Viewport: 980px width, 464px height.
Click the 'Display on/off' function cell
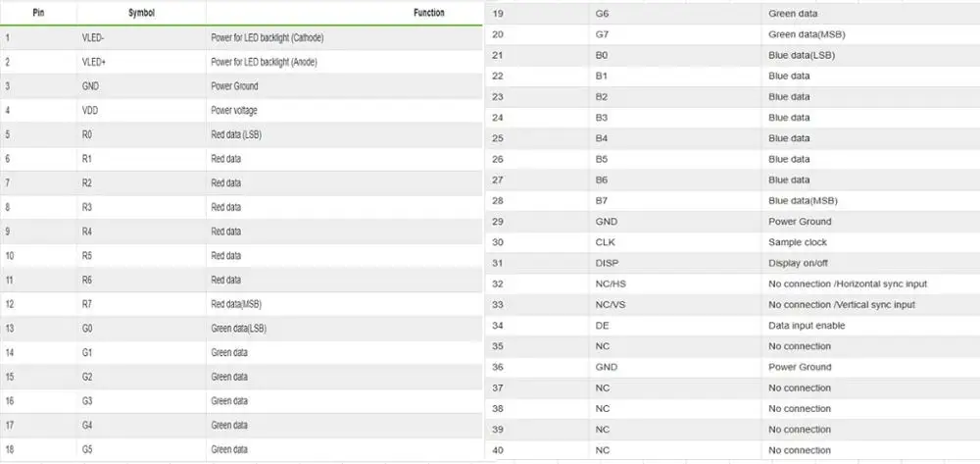pyautogui.click(x=800, y=263)
